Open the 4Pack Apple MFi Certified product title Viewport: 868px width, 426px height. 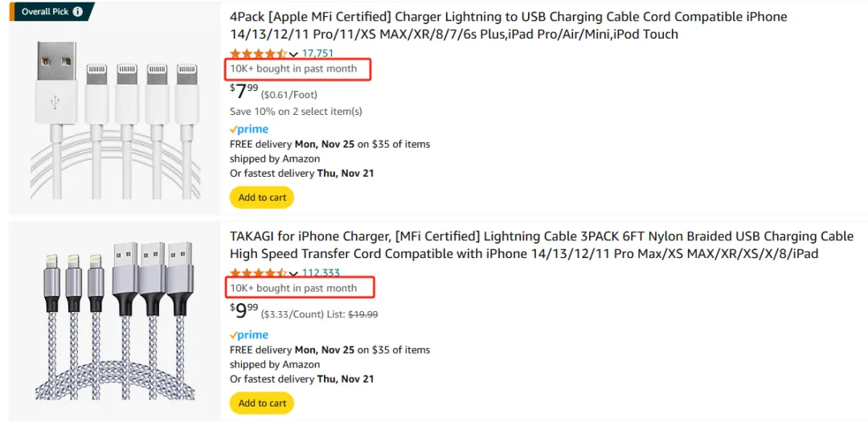[x=508, y=26]
